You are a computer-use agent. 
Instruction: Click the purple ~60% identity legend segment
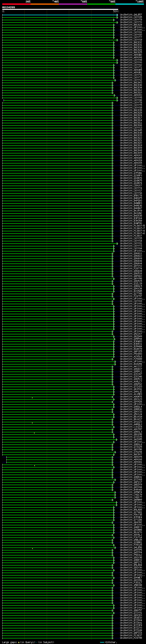[x=73, y=4]
